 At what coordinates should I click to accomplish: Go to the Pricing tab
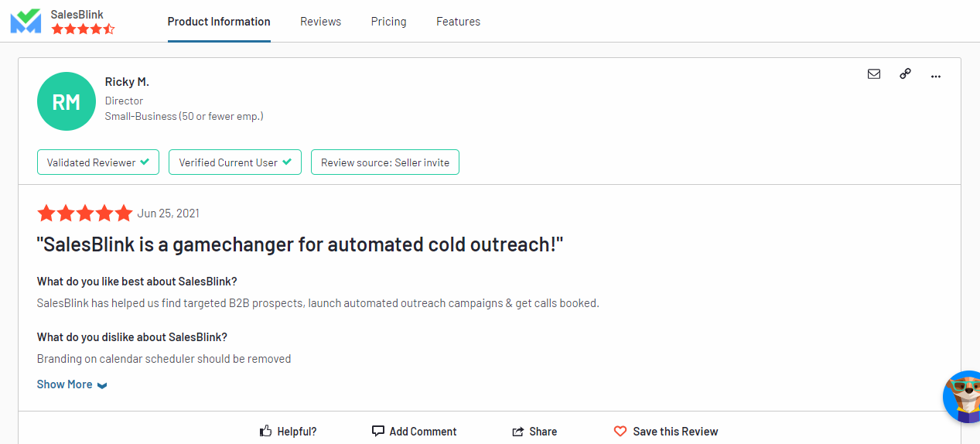(388, 22)
